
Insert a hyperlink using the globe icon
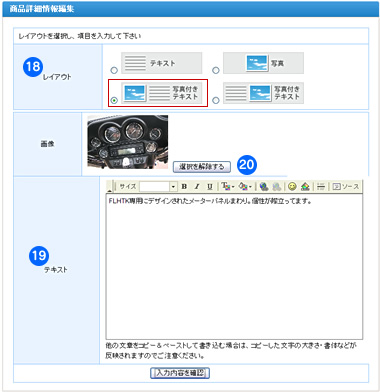[264, 187]
